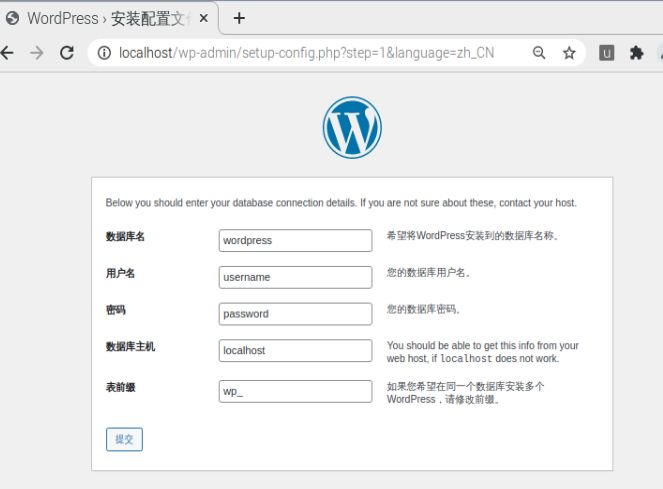Click the 'Below you should enter your database' text
Image resolution: width=663 pixels, height=489 pixels.
click(341, 203)
